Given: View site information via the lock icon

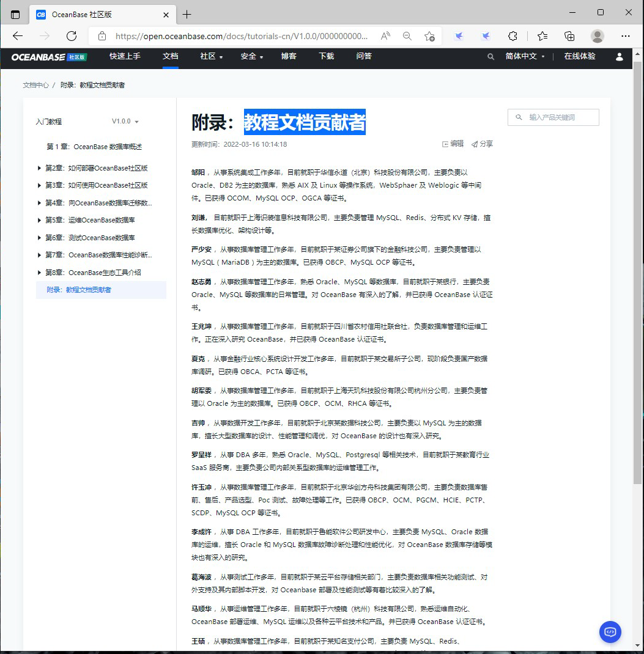Looking at the screenshot, I should pyautogui.click(x=102, y=36).
